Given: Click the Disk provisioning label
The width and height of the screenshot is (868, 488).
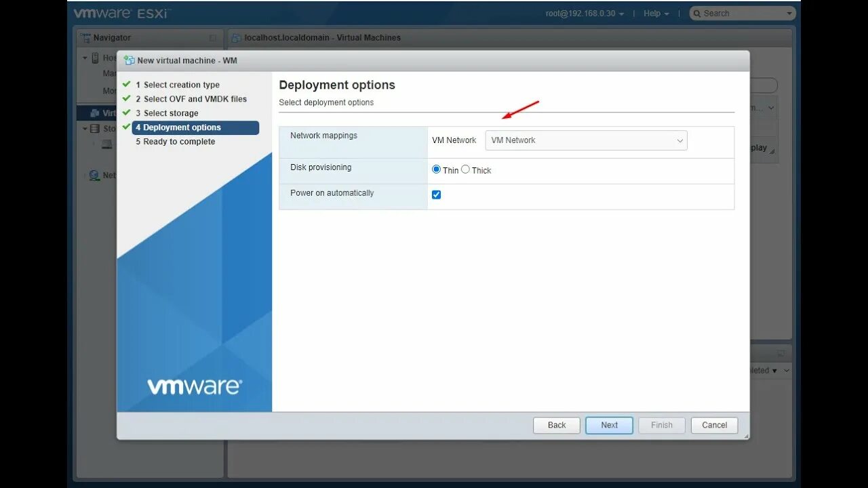Looking at the screenshot, I should [x=321, y=167].
